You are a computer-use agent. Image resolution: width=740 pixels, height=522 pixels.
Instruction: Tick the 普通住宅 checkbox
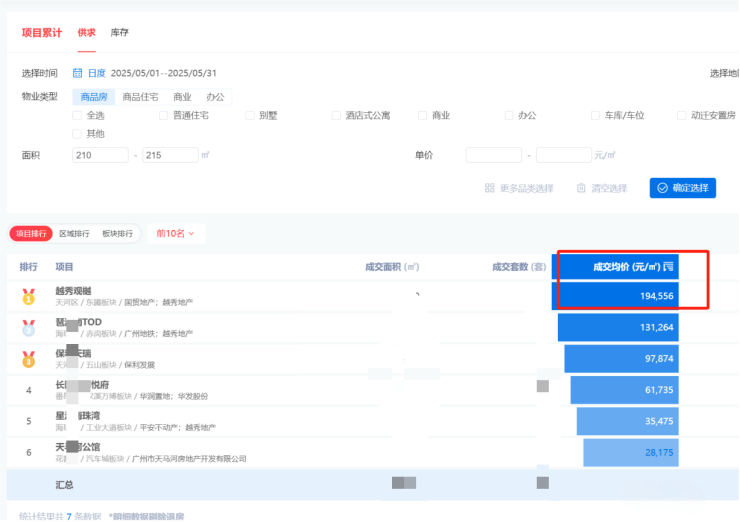(164, 115)
